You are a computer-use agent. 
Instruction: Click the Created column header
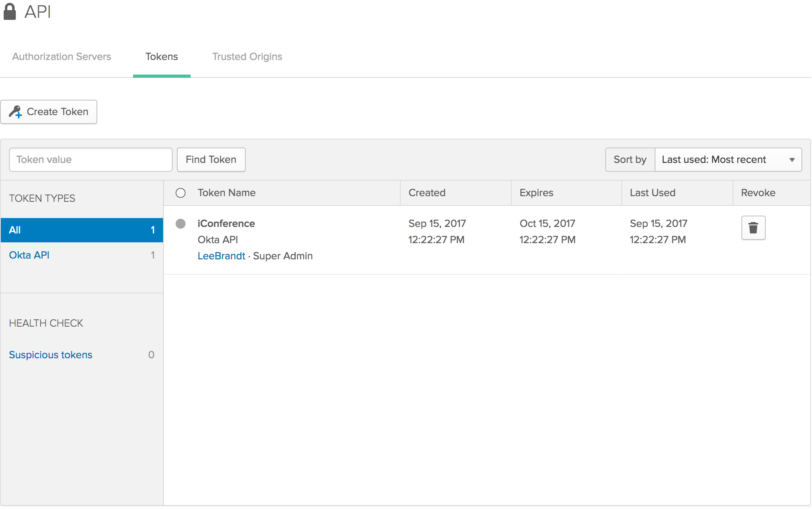pyautogui.click(x=427, y=193)
